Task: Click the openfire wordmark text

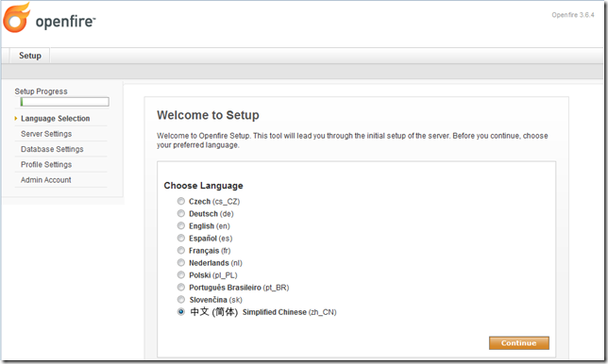Action: (x=65, y=22)
